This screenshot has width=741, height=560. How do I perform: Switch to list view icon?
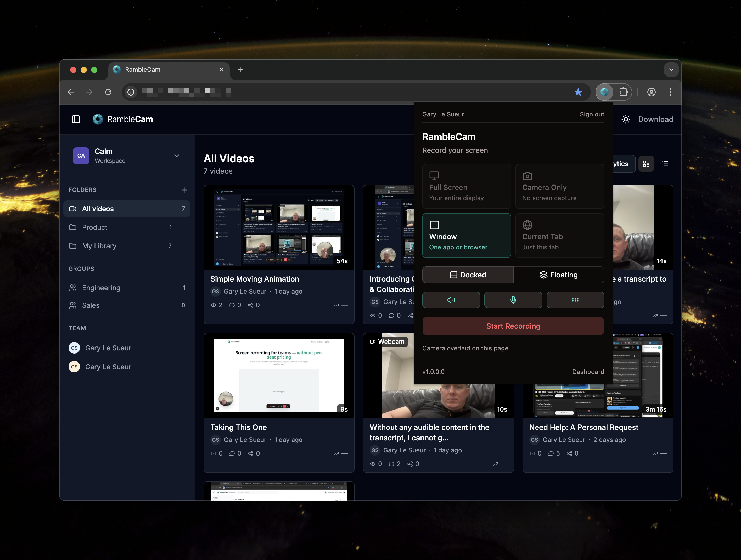(x=665, y=164)
